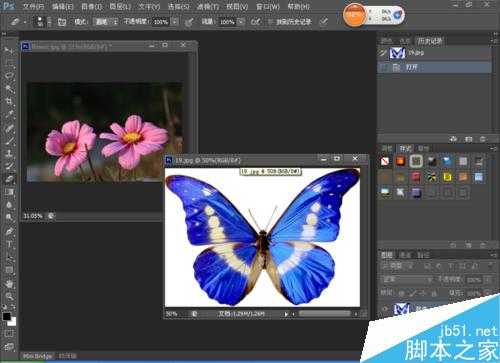This screenshot has width=500, height=363.
Task: Select the horizontal Type tool
Action: point(9,244)
